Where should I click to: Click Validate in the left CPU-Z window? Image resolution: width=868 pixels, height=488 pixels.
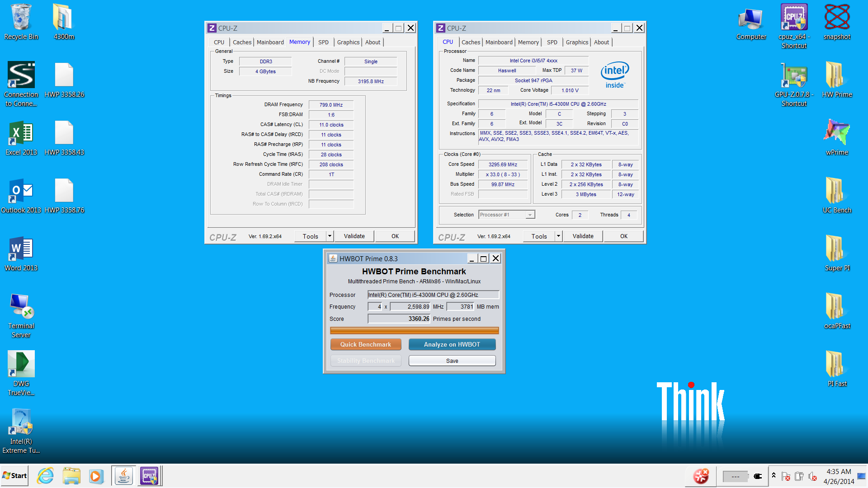354,236
